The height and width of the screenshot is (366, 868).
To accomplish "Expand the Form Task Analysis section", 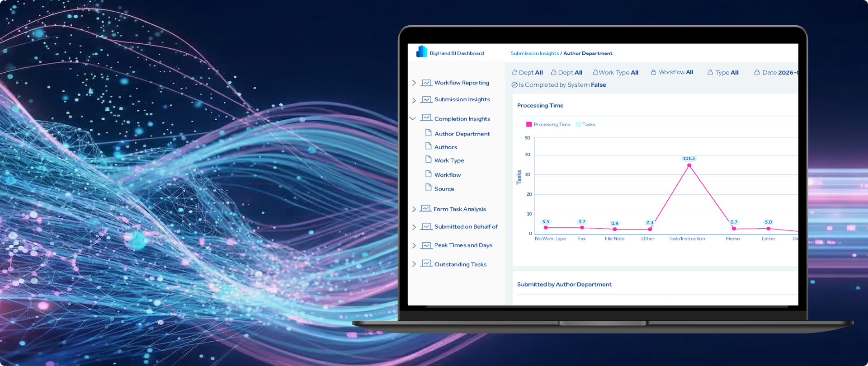I will coord(414,209).
